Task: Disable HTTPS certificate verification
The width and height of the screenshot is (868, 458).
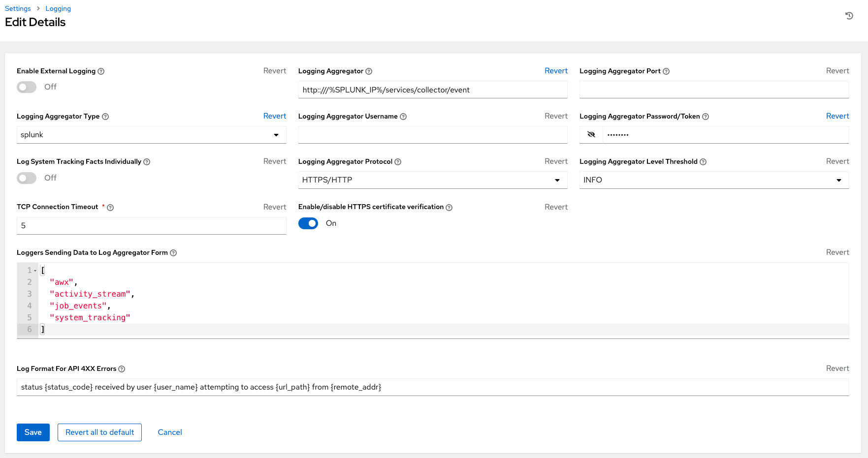Action: point(308,223)
